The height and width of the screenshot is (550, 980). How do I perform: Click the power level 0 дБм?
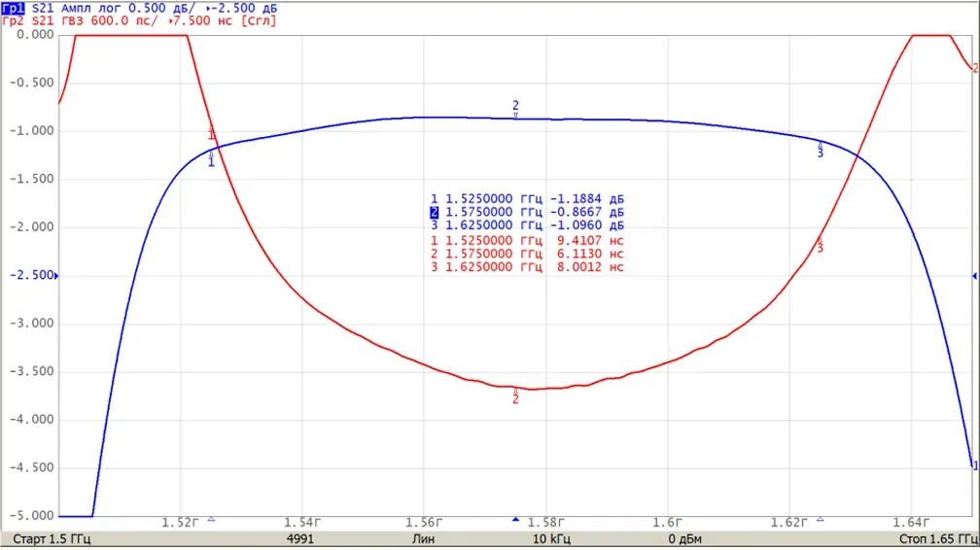685,538
